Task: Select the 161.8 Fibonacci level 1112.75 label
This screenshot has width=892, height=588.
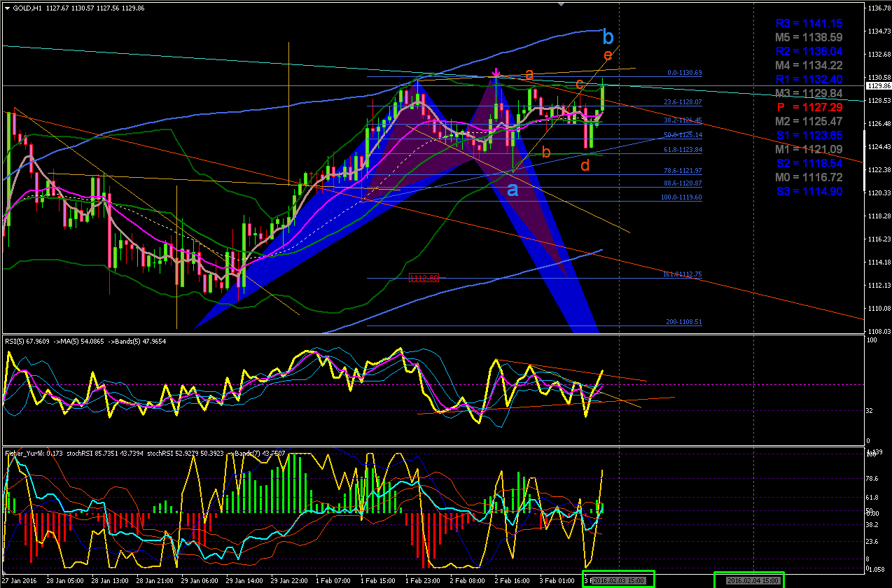Action: click(682, 274)
